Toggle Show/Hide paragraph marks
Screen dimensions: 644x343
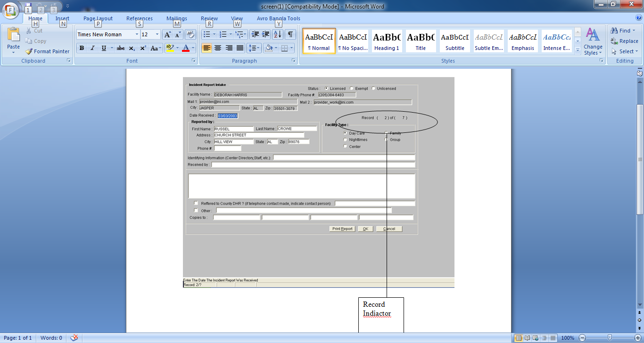tap(290, 34)
